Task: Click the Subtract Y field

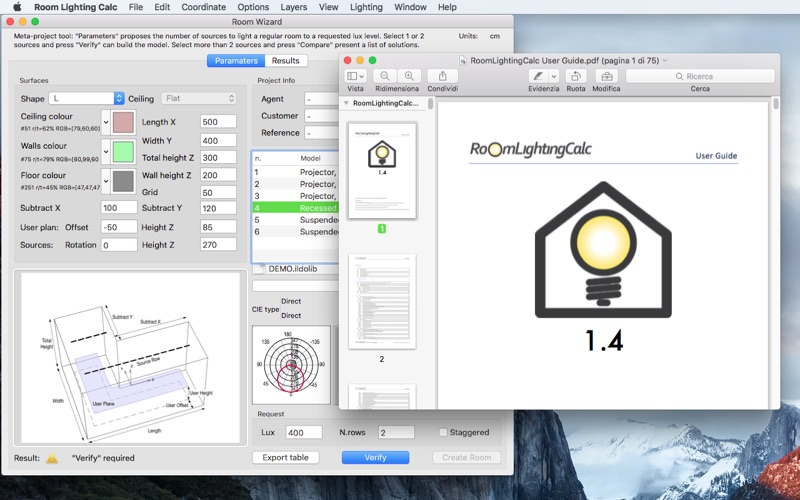Action: coord(218,208)
